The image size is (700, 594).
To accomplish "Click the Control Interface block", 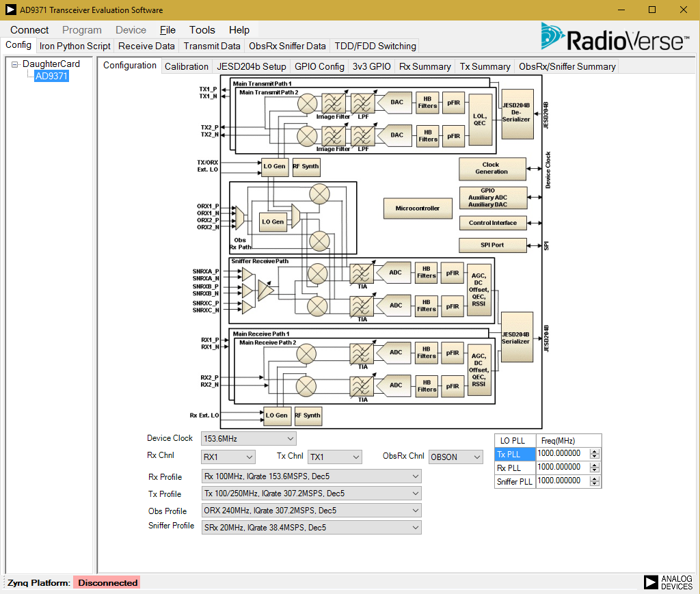I will click(x=492, y=223).
